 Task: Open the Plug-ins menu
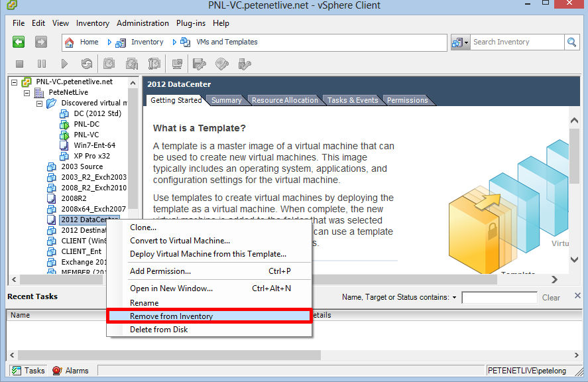point(191,23)
